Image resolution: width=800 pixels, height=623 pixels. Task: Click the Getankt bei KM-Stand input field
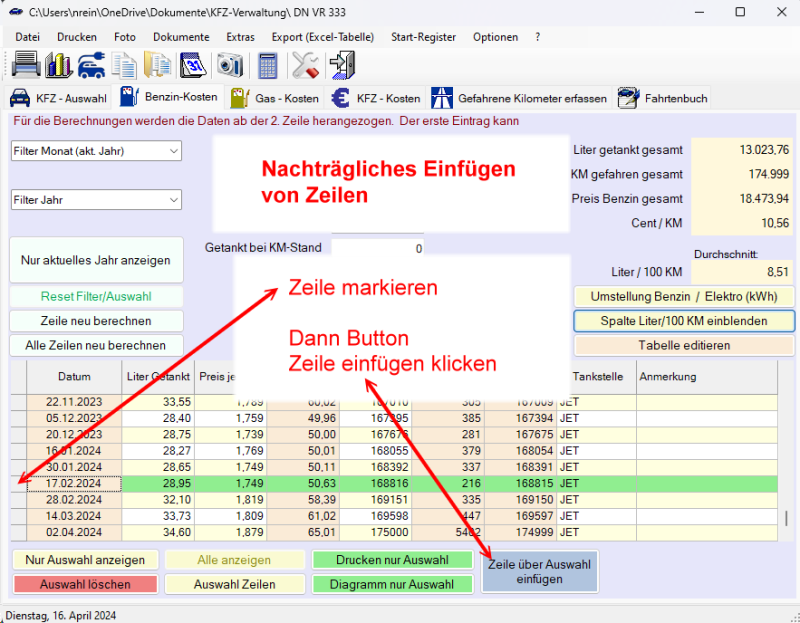click(378, 248)
